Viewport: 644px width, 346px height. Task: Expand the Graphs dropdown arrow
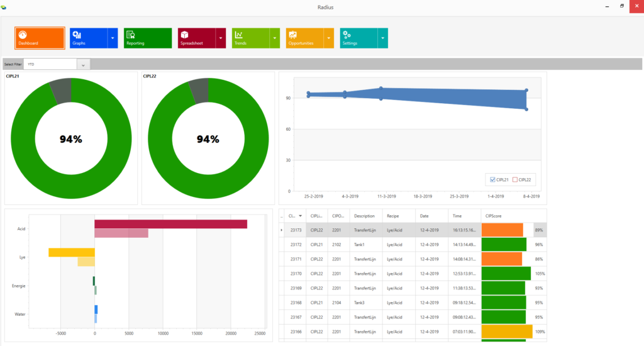[x=113, y=38]
